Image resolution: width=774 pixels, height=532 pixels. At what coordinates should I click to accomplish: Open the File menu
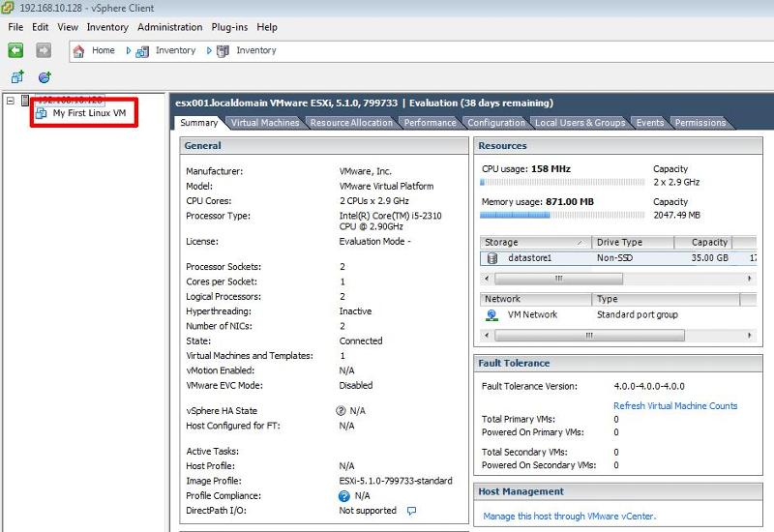pos(15,27)
